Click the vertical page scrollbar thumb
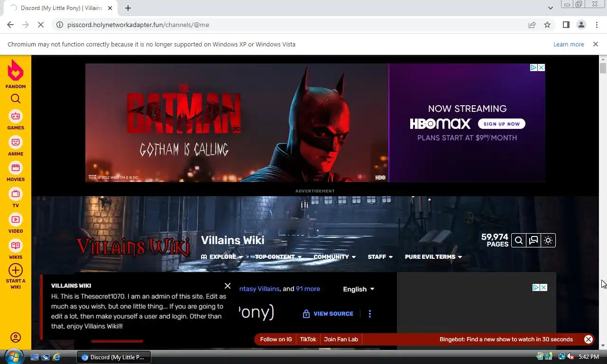The width and height of the screenshot is (607, 364). pos(603,68)
